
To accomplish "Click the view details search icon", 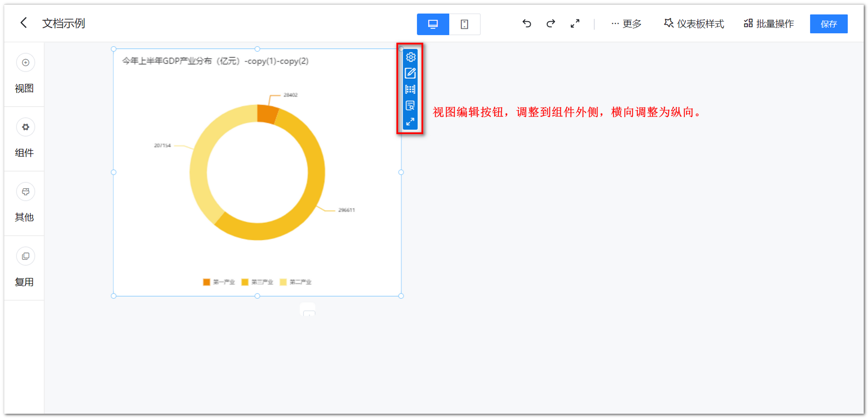I will pyautogui.click(x=410, y=106).
